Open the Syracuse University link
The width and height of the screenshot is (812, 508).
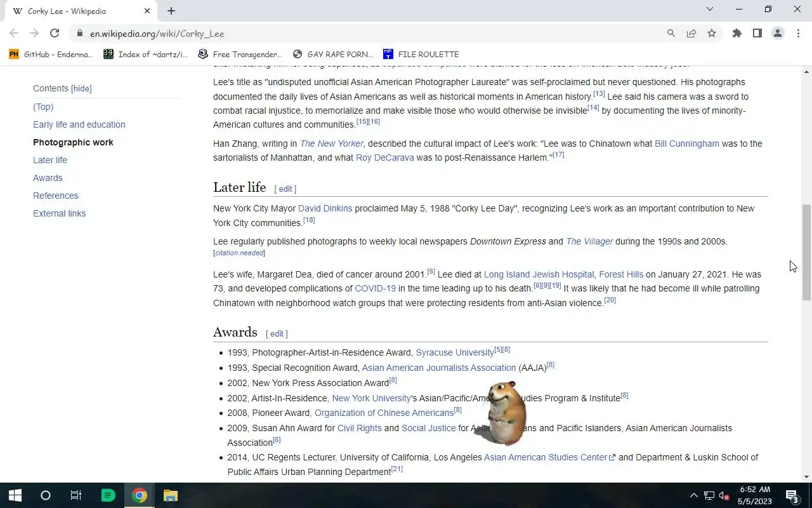[x=455, y=352]
